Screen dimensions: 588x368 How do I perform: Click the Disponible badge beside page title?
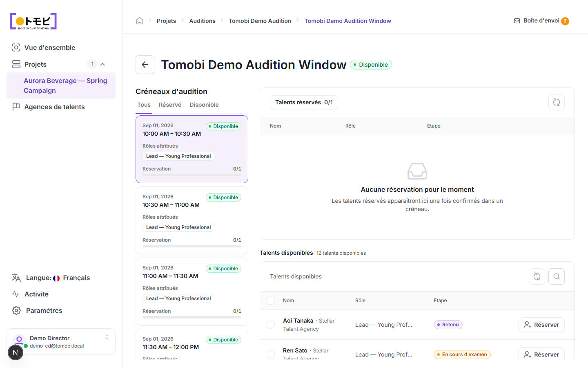371,65
